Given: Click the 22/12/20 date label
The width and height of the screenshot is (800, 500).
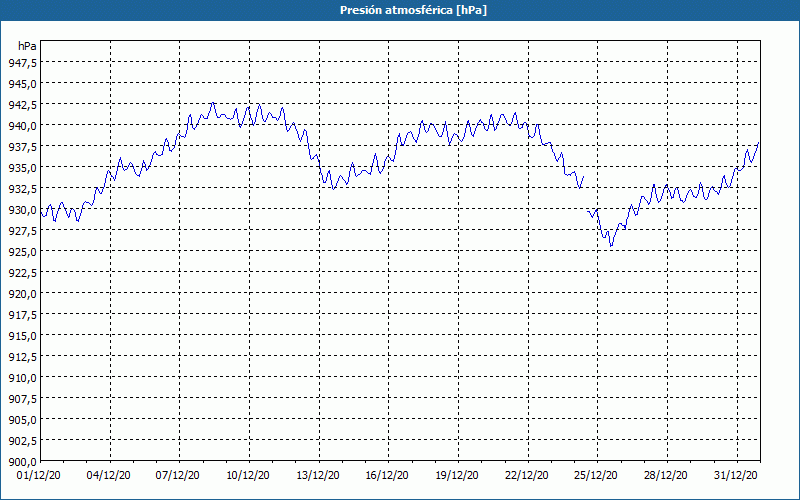Looking at the screenshot, I should click(527, 475).
